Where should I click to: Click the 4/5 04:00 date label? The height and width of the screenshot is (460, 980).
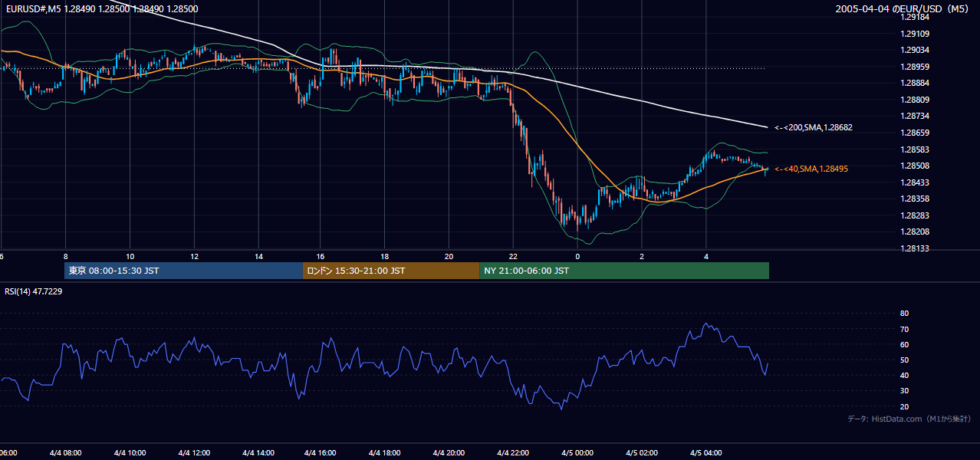coord(706,453)
